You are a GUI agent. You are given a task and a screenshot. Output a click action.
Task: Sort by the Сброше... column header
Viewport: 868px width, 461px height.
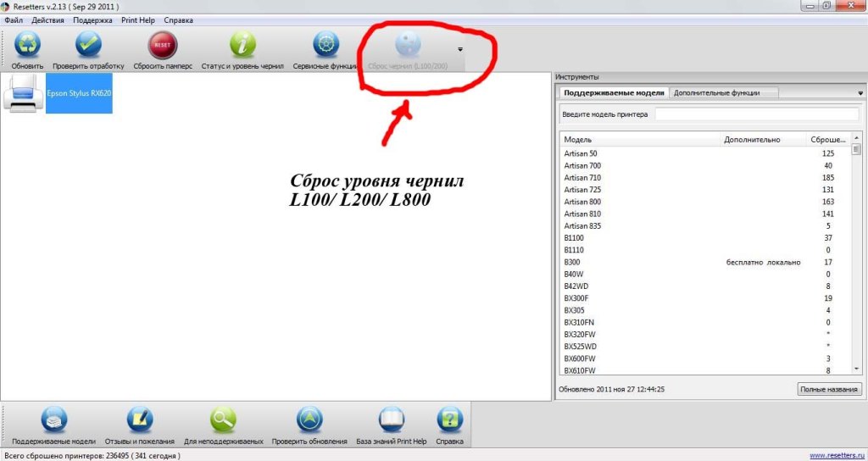click(828, 140)
